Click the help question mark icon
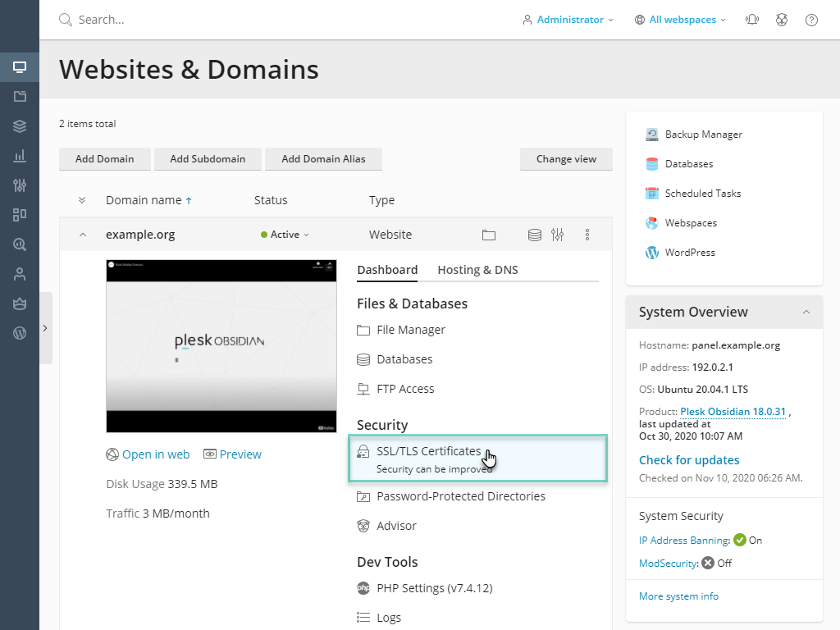This screenshot has height=630, width=840. pyautogui.click(x=811, y=19)
